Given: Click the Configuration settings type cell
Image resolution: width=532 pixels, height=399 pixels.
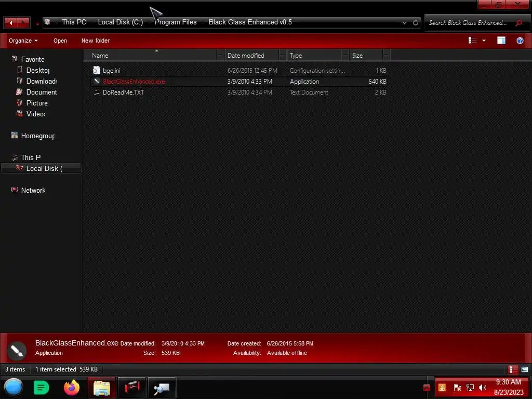Looking at the screenshot, I should coord(317,71).
